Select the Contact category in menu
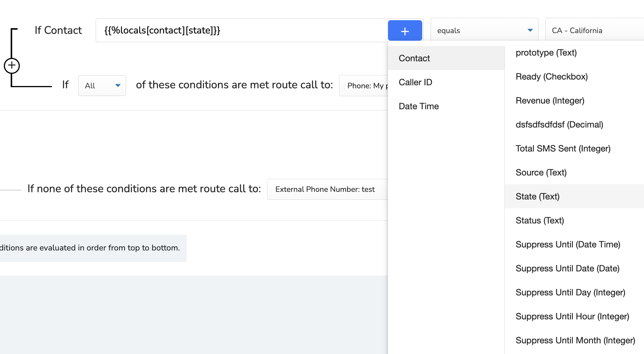 point(446,58)
